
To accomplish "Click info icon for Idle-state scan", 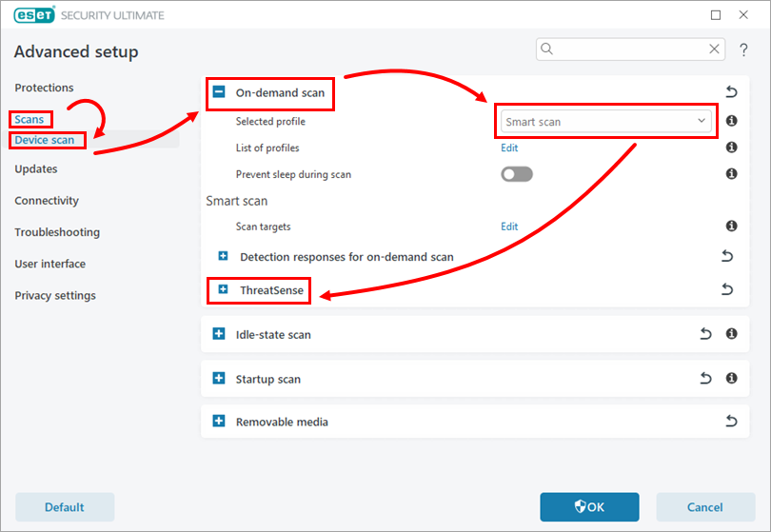I will pos(731,334).
